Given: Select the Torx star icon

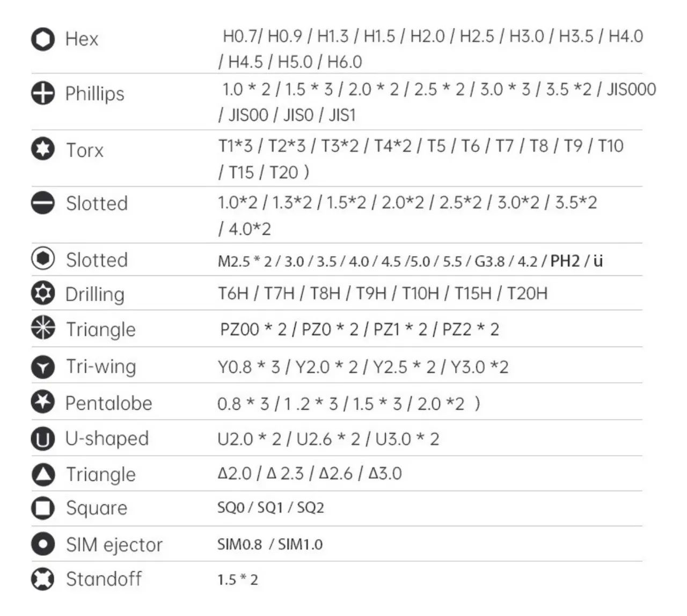Looking at the screenshot, I should click(43, 149).
